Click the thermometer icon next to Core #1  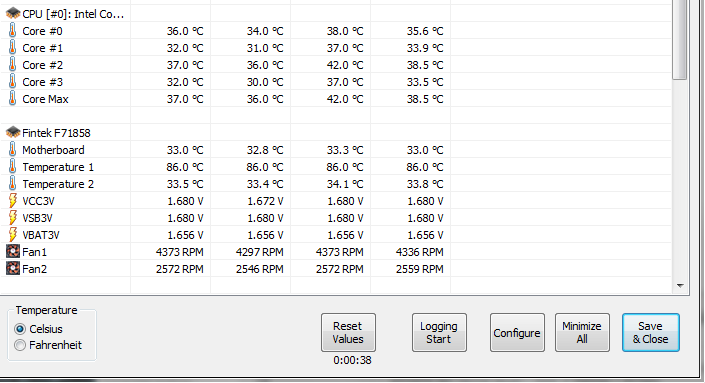tap(13, 48)
